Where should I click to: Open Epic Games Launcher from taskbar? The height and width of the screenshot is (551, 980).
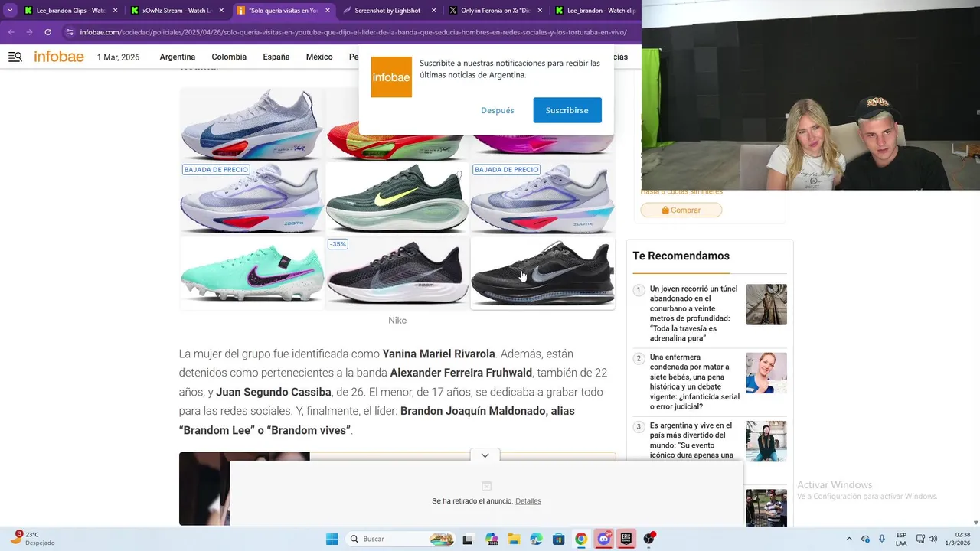pyautogui.click(x=626, y=539)
